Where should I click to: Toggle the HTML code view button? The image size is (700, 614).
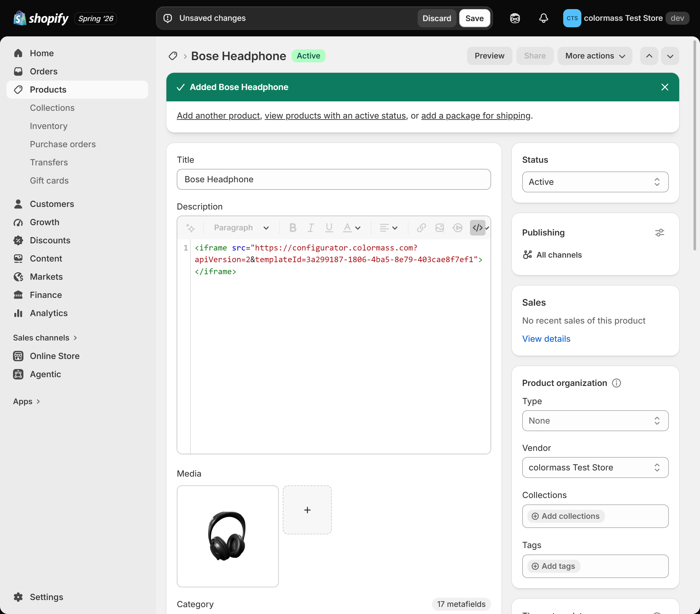(x=478, y=228)
